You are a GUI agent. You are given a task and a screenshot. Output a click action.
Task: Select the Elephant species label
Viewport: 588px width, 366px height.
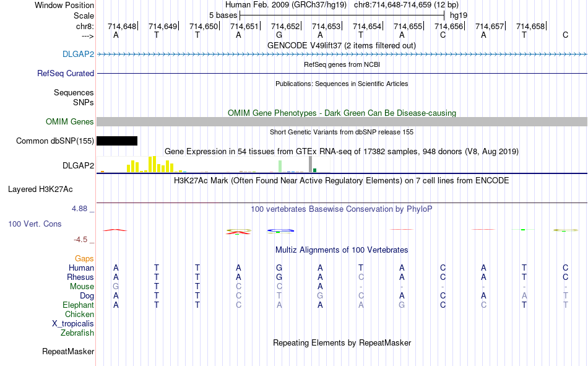point(78,305)
